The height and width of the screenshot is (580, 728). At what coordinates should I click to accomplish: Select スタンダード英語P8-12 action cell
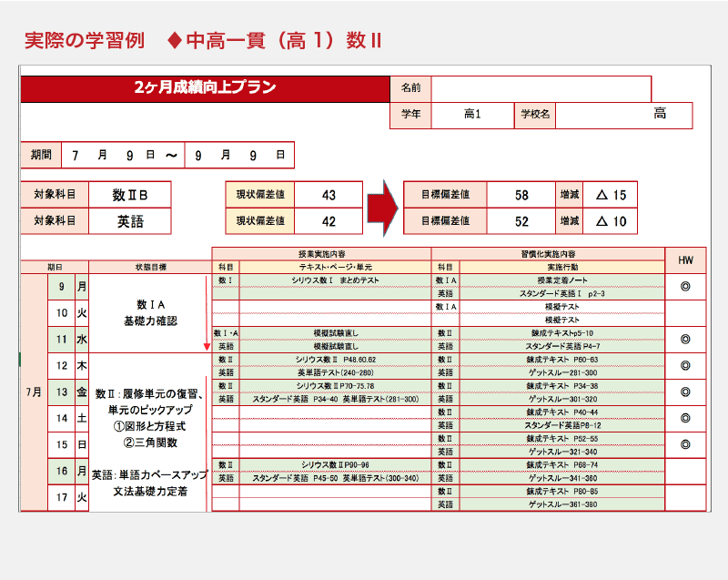562,425
